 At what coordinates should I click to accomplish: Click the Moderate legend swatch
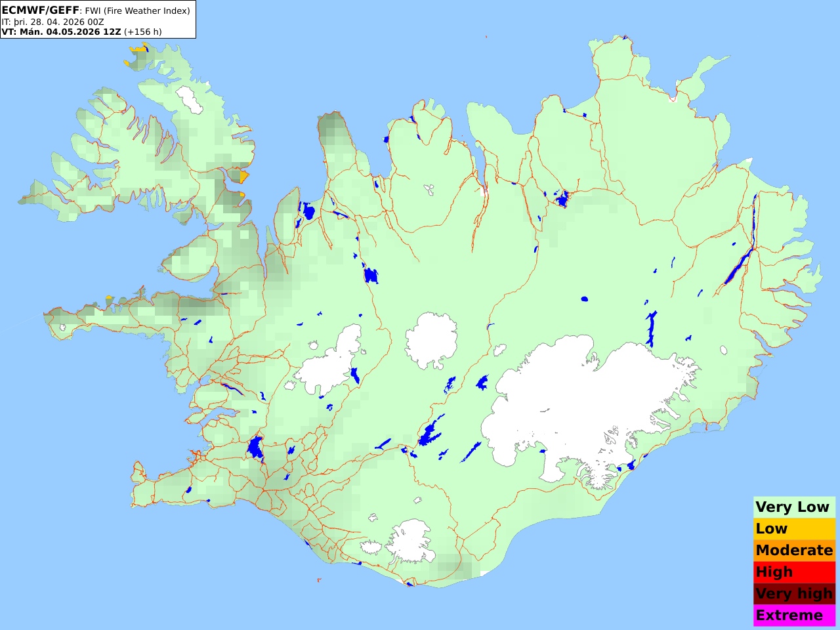point(794,551)
